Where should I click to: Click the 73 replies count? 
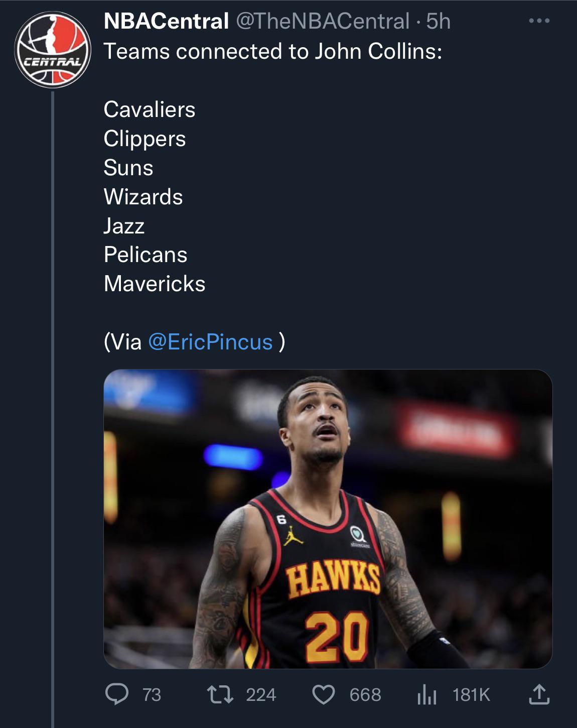tap(152, 695)
